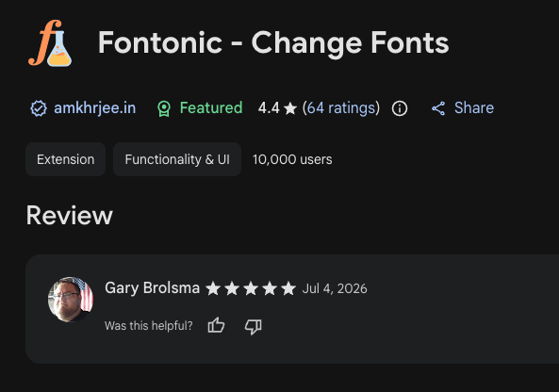This screenshot has width=559, height=392.
Task: Click the fifth star of Gary's review
Action: tap(288, 288)
